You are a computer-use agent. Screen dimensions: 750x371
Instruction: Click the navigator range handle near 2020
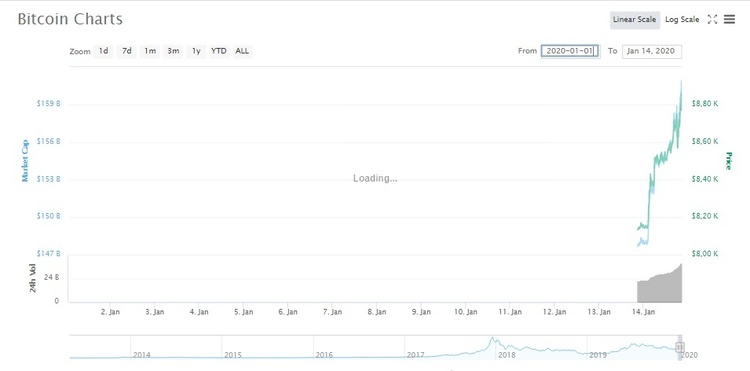[x=680, y=347]
